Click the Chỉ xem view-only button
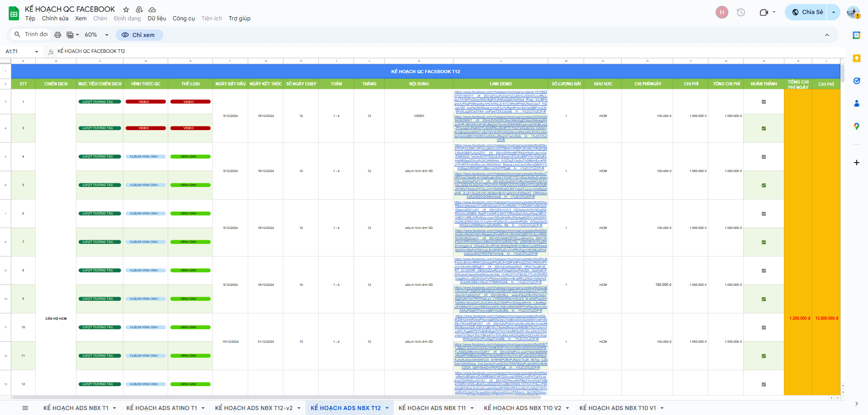868x415 pixels. 139,35
